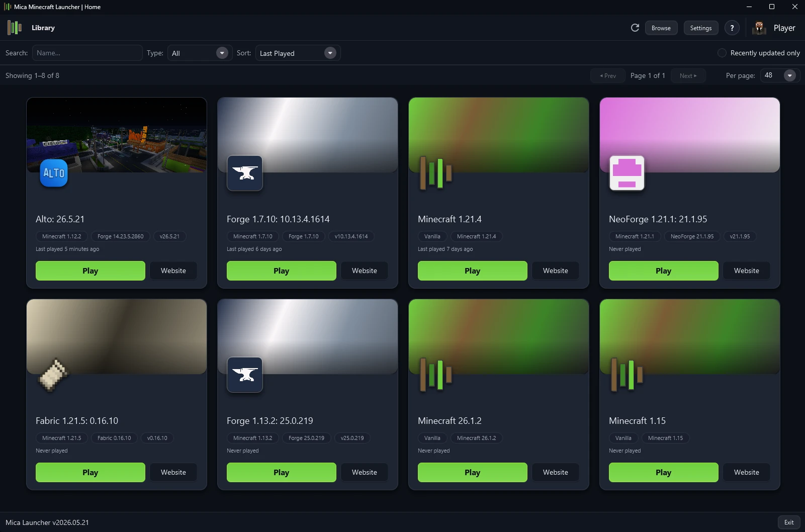Click the Minecraft 1.12.2 tag
Screen dimensions: 805x532
tap(62, 236)
